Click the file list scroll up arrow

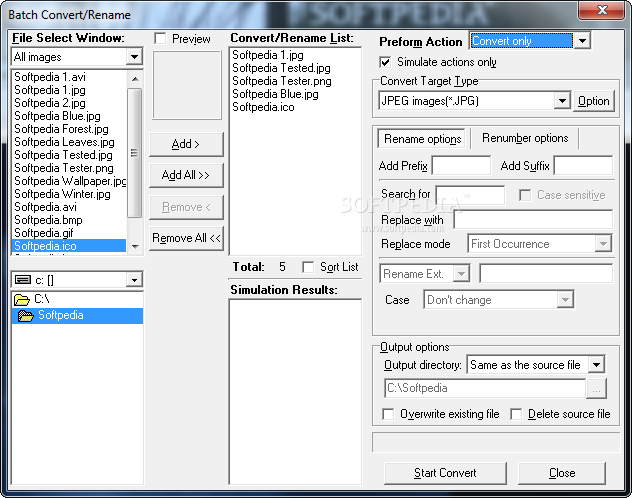[x=135, y=79]
